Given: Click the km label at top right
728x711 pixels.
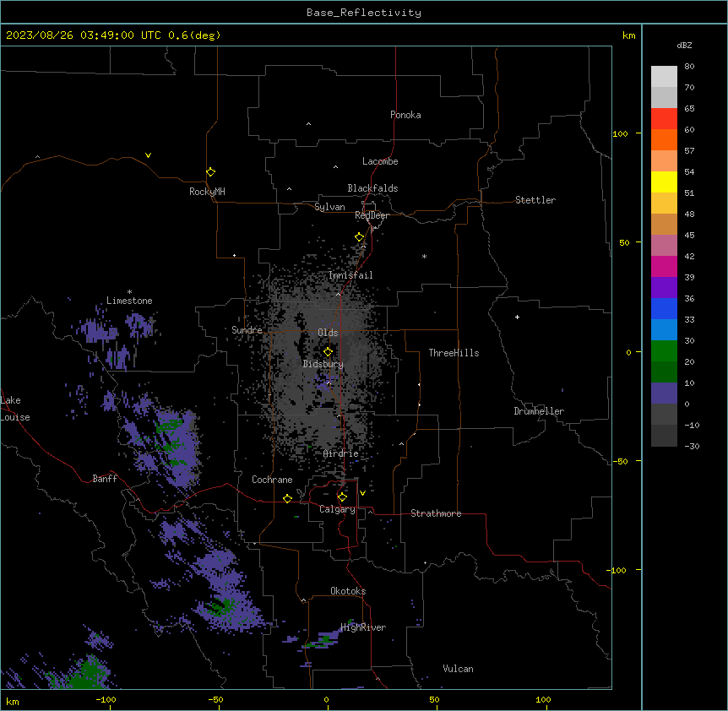Looking at the screenshot, I should (628, 35).
